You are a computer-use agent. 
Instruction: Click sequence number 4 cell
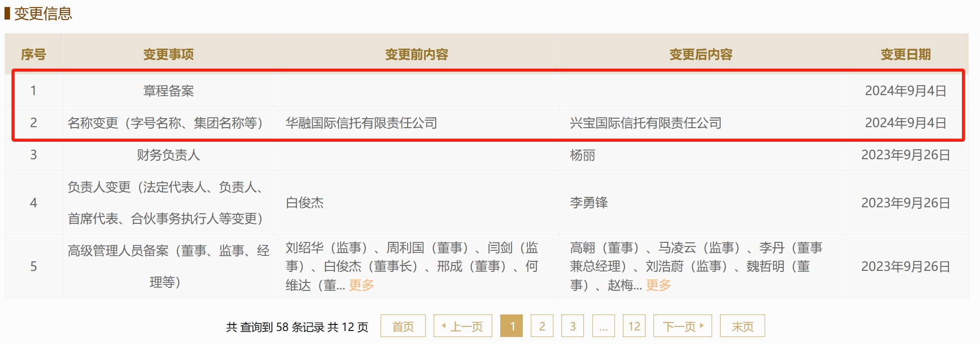coord(34,203)
